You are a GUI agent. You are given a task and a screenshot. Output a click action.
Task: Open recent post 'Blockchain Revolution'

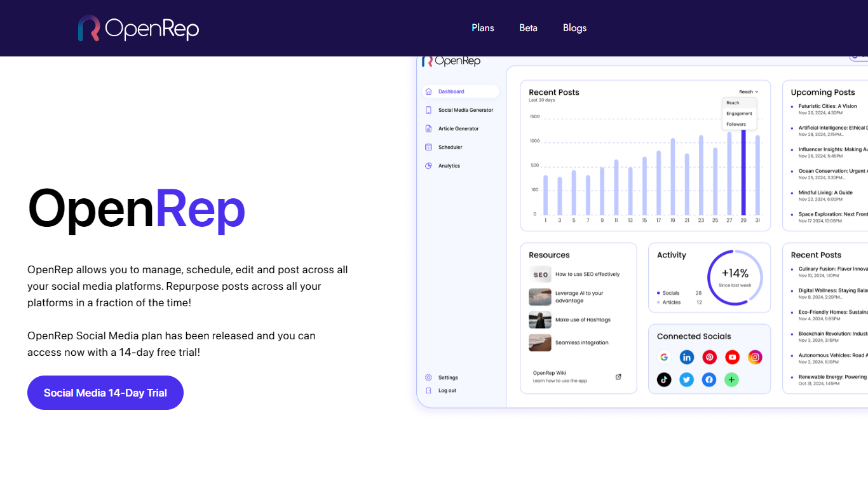[833, 334]
